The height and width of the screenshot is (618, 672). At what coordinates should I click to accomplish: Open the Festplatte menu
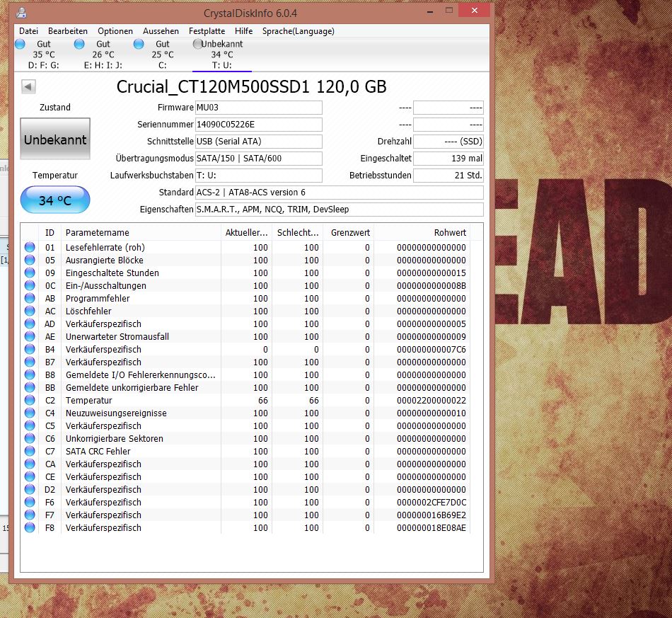coord(207,31)
